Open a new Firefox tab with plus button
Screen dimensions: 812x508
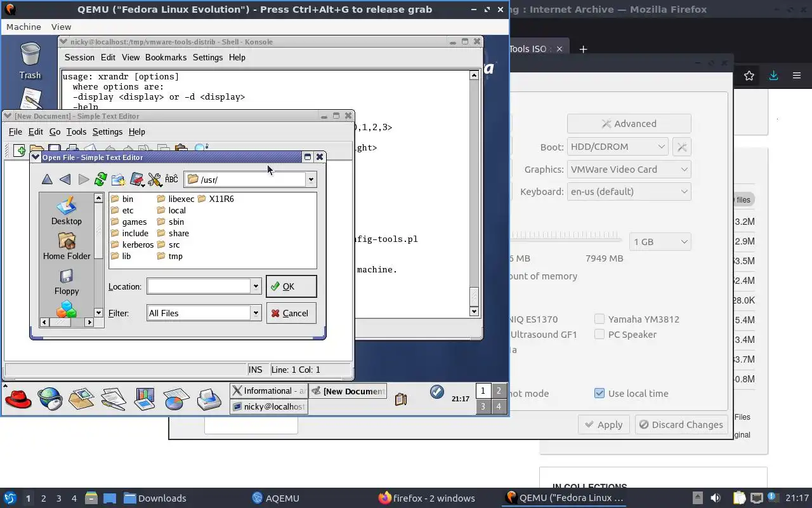coord(583,49)
